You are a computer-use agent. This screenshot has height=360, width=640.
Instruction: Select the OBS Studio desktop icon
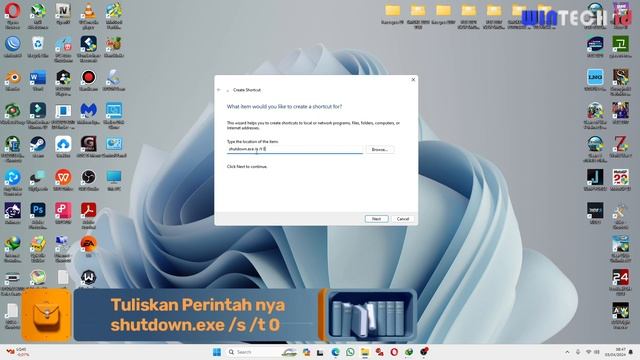coord(89,180)
